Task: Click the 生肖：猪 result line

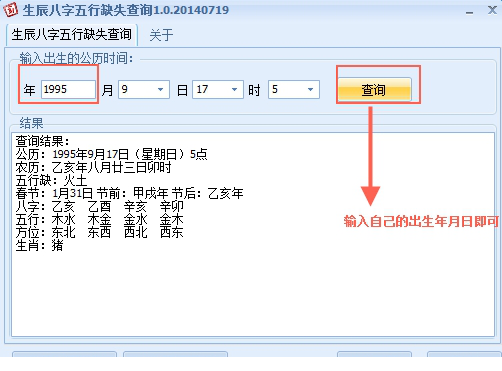Action: (x=39, y=246)
